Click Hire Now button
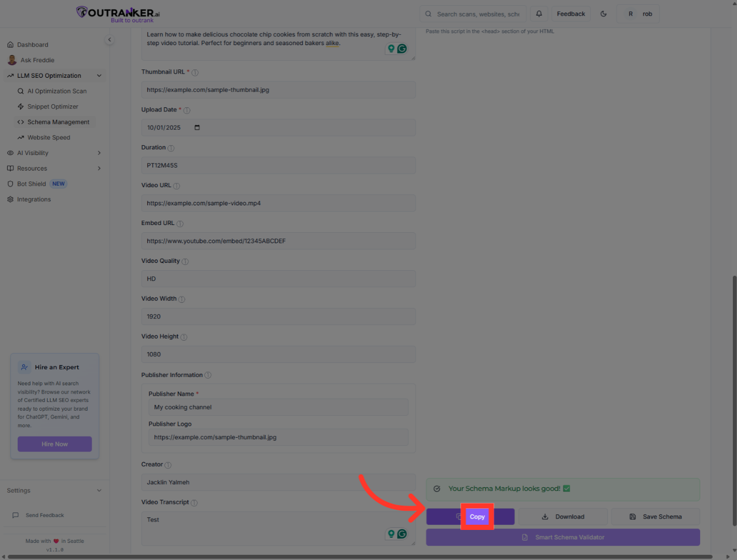The height and width of the screenshot is (560, 737). point(55,444)
